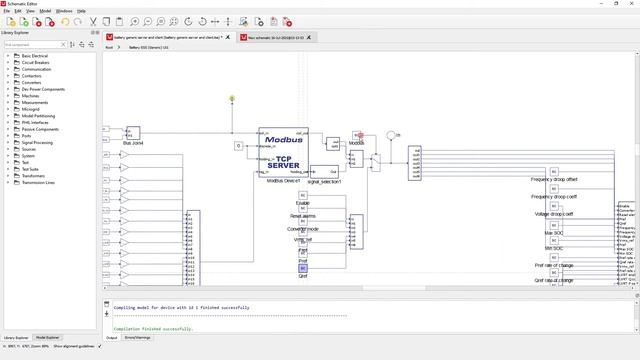The height and width of the screenshot is (360, 640).
Task: Click the Zoom out magnifier icon
Action: pyautogui.click(x=147, y=22)
